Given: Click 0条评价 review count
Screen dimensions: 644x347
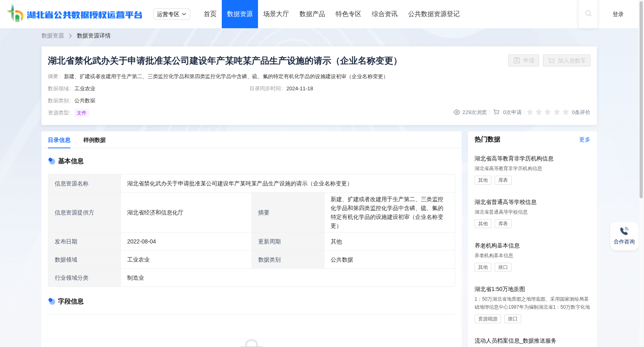Looking at the screenshot, I should (581, 112).
